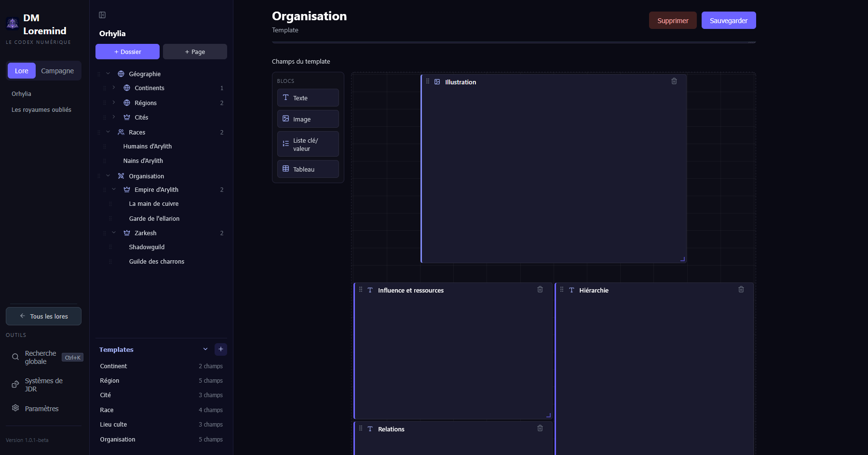Click the Organisation crossed swords icon
Screen dimensions: 868x455
[x=121, y=176]
